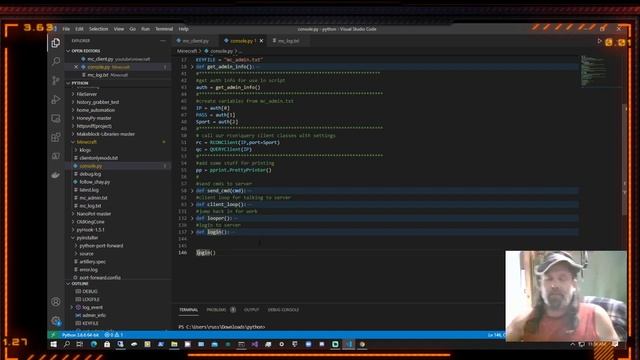640x360 pixels.
Task: Click errors and warnings count in status bar
Action: point(114,335)
